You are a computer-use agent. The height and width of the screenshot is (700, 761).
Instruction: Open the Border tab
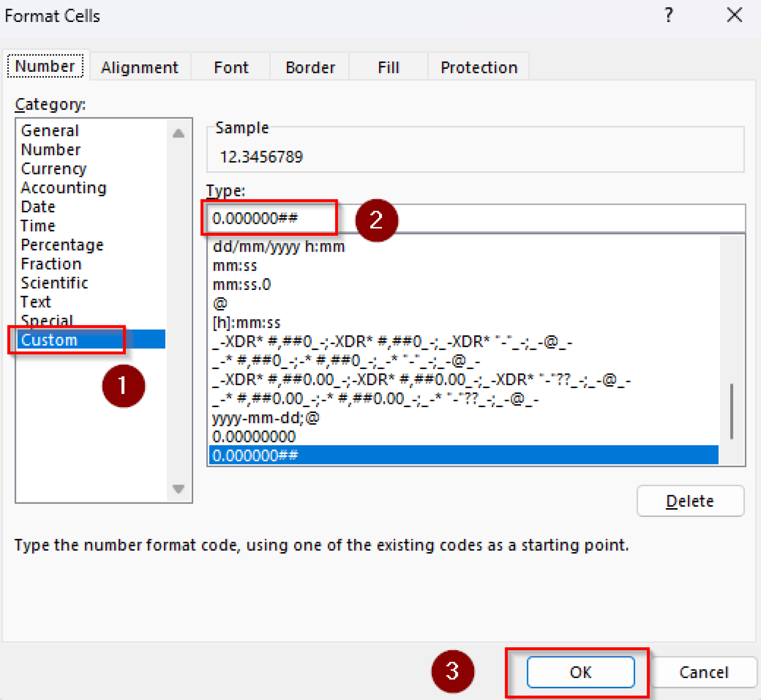(310, 67)
